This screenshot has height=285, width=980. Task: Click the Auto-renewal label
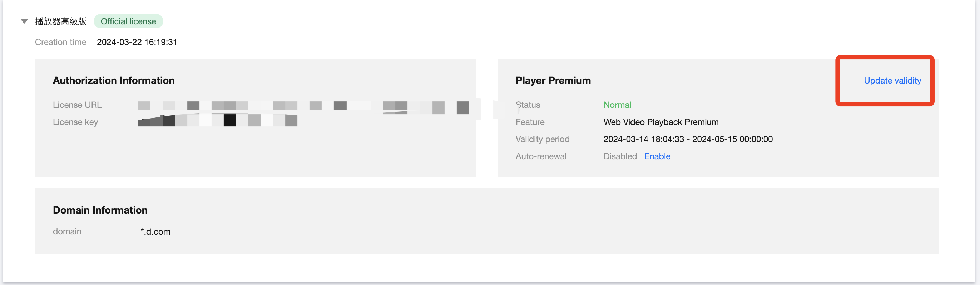coord(541,156)
